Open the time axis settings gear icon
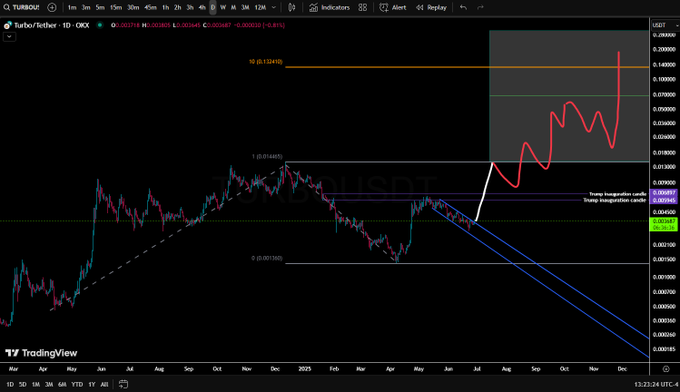Screen dimensions: 680x392 (x=666, y=369)
